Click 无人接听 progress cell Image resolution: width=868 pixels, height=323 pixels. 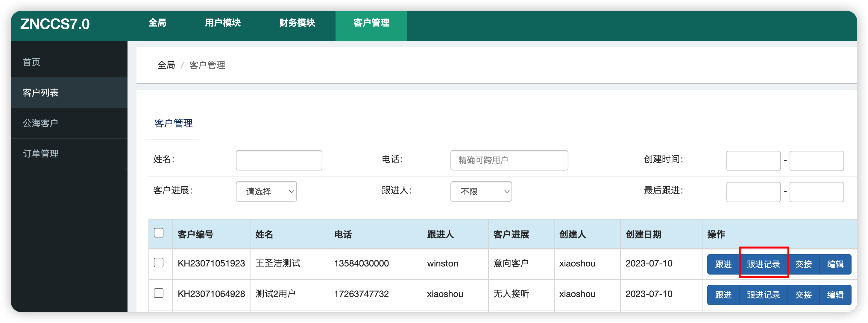(511, 294)
